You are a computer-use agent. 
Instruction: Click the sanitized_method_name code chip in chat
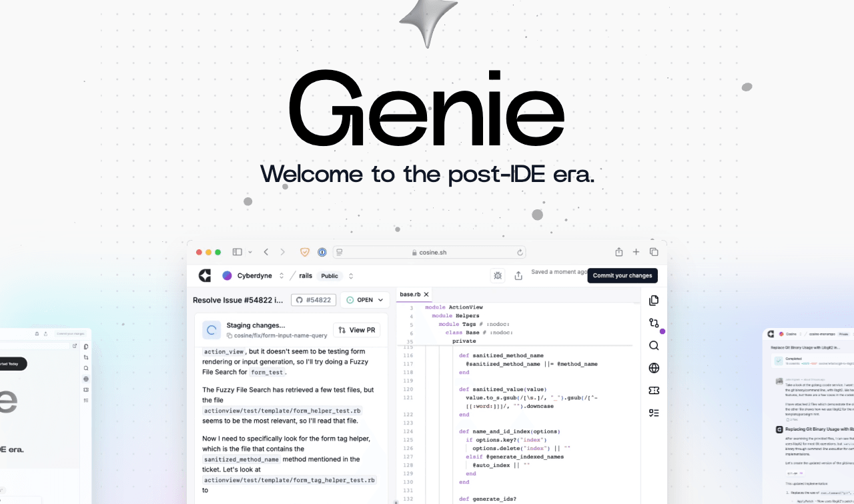242,459
